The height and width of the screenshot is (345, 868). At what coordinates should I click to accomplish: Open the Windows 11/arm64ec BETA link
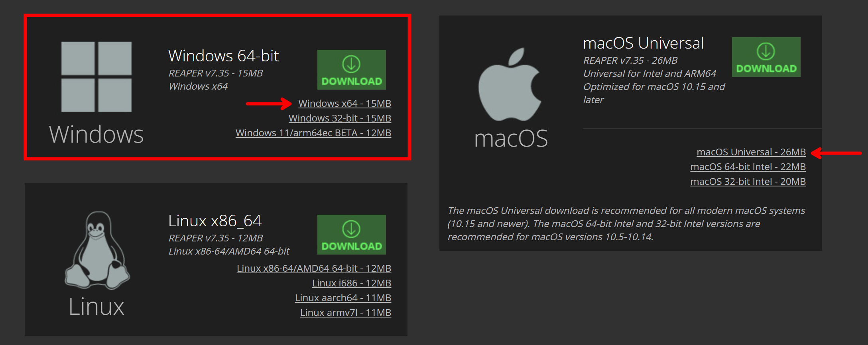313,133
